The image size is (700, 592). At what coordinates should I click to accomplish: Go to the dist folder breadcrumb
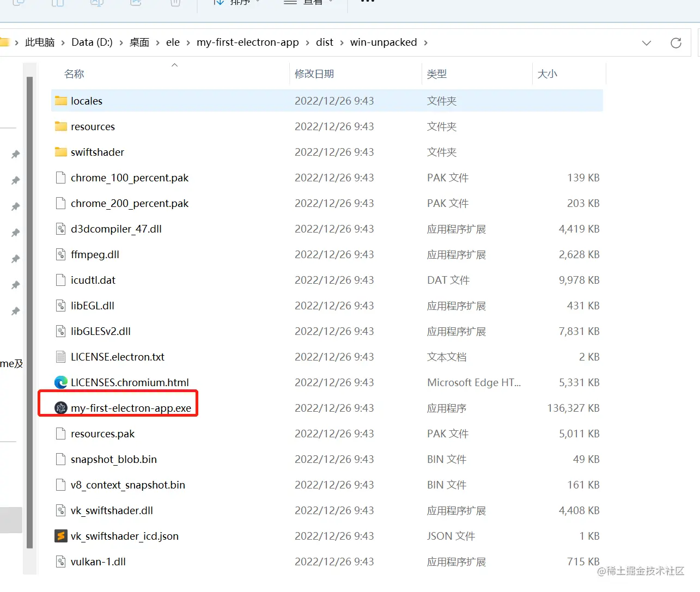click(x=325, y=42)
